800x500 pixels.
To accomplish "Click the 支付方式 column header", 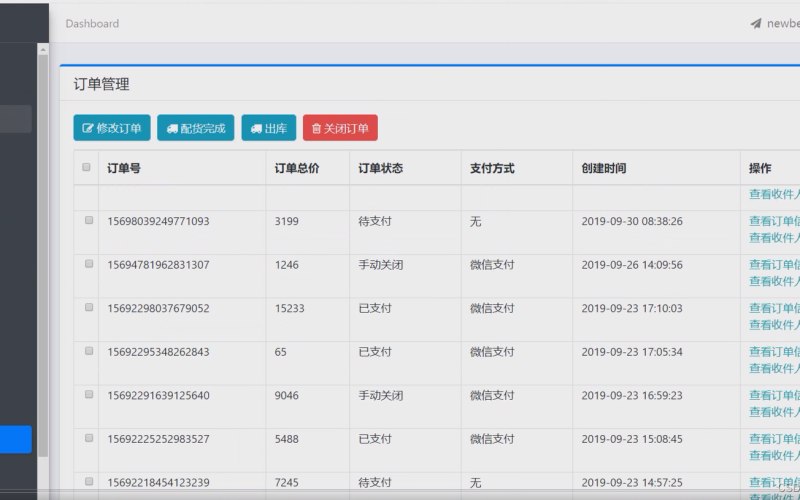I will tap(492, 168).
